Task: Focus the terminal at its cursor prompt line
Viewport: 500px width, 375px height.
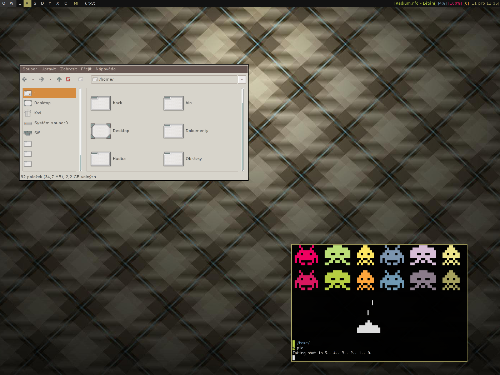Action: 294,358
